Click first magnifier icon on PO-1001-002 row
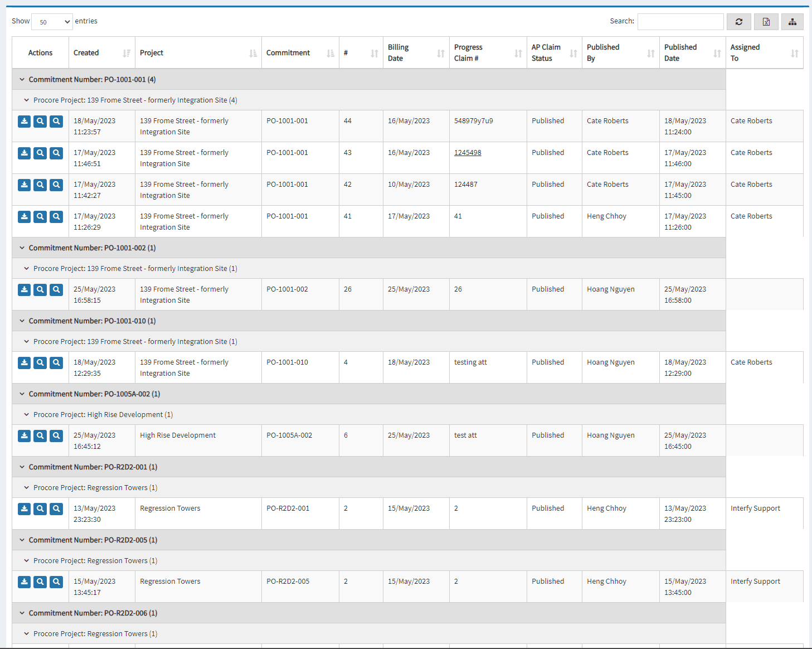 40,289
